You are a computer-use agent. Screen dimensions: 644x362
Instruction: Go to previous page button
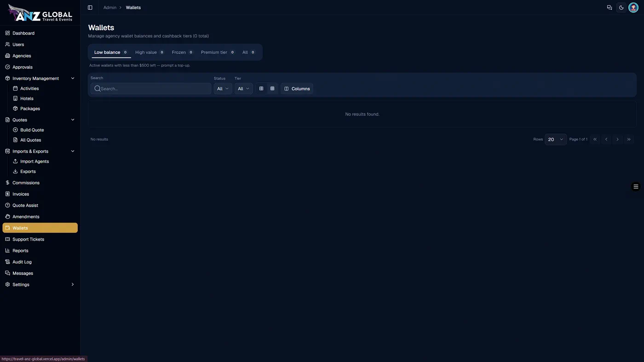[x=606, y=139]
